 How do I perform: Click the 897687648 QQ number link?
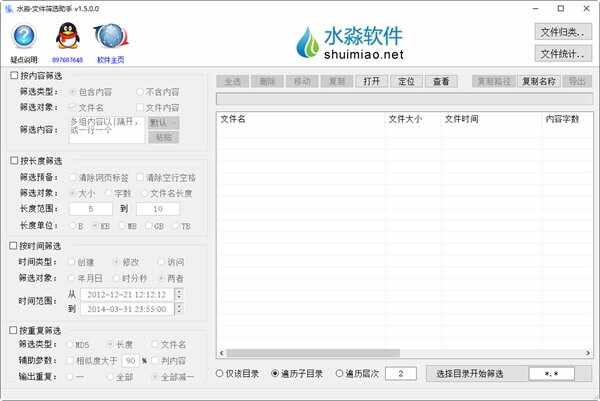67,59
